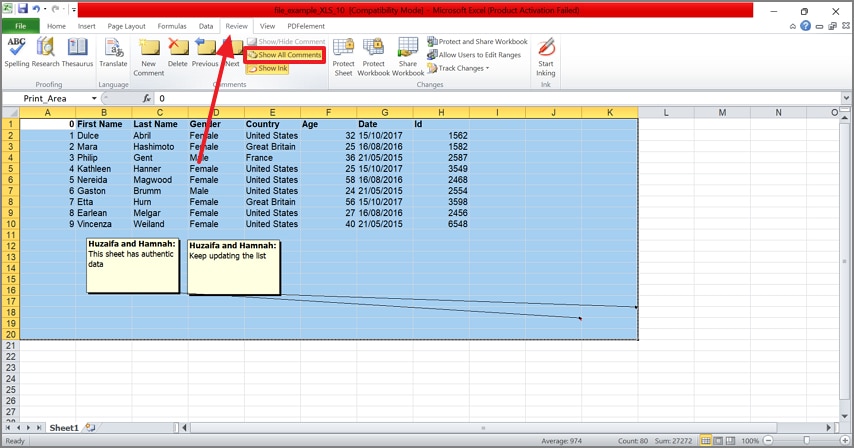Click the zoom slider handle
This screenshot has height=448, width=854.
pyautogui.click(x=807, y=440)
